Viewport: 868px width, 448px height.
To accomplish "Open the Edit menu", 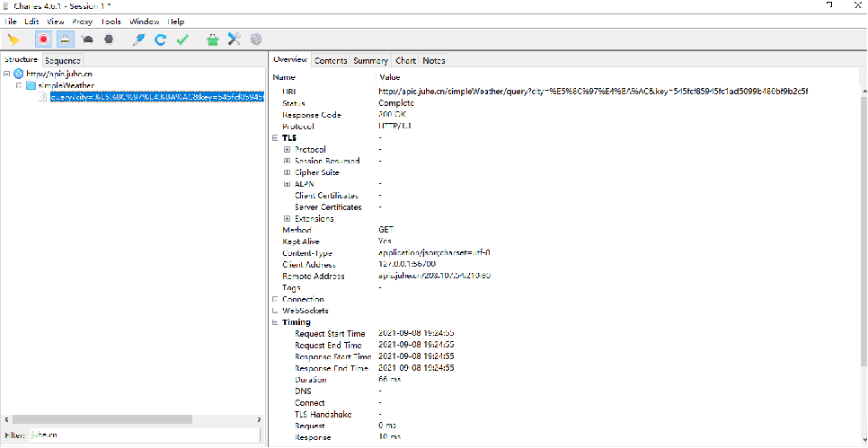I will 31,22.
